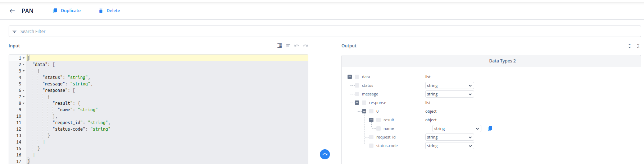Viewport: 644px width, 164px height.
Task: Fold line 8 in the JSON editor
Action: coord(24,103)
